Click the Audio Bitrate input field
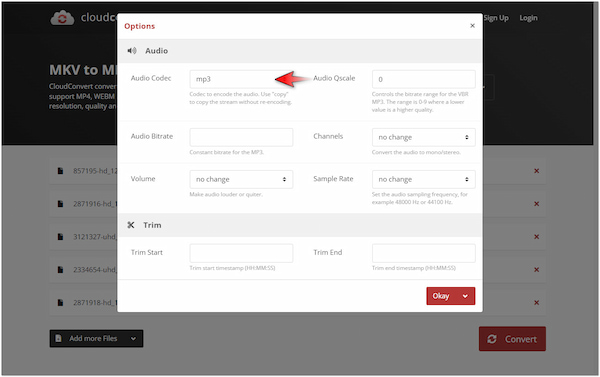 coord(241,137)
